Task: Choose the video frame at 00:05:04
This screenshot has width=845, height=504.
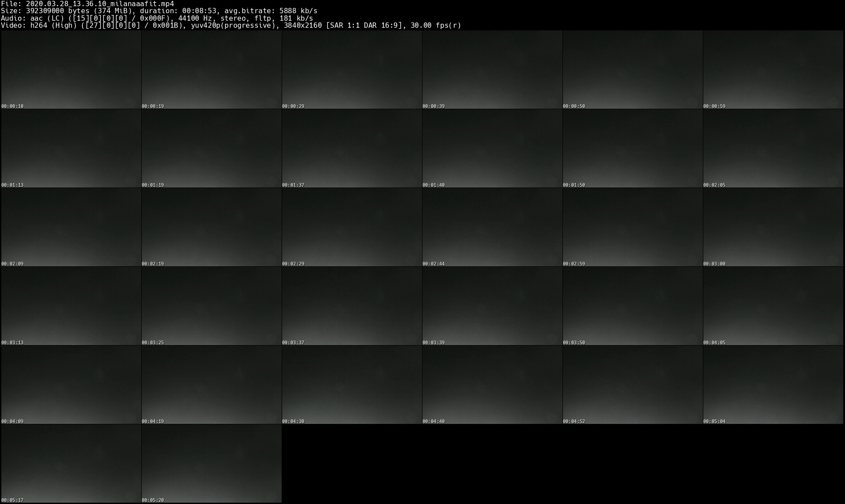Action: pyautogui.click(x=773, y=385)
